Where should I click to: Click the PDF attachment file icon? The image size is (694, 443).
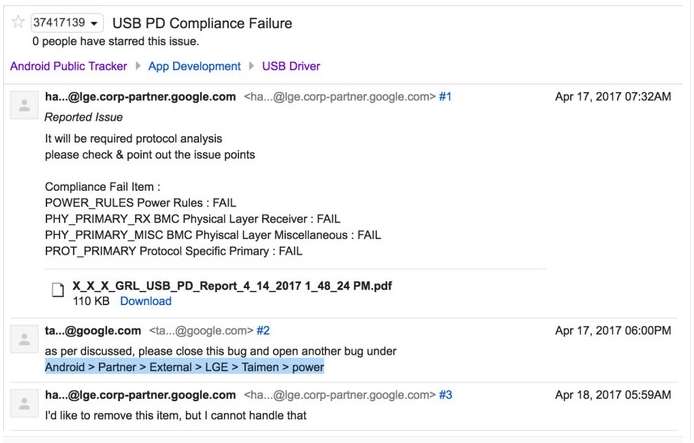tap(58, 290)
